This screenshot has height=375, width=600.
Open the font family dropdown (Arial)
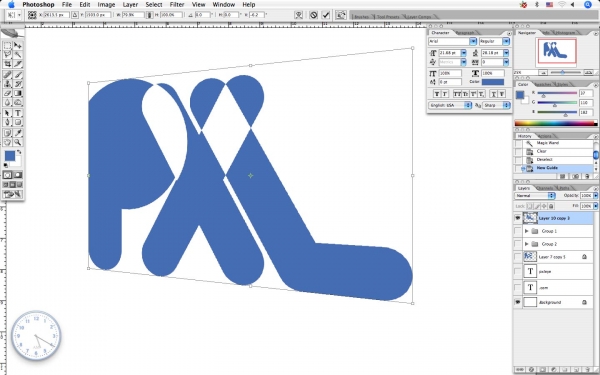click(473, 41)
